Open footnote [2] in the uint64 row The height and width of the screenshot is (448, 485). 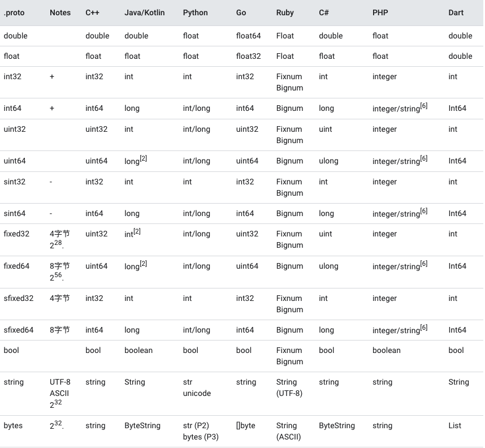(x=143, y=158)
